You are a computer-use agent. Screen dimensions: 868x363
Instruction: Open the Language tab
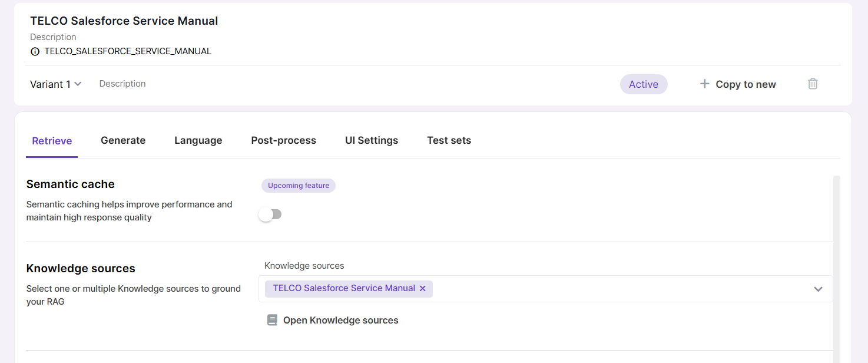pos(198,140)
